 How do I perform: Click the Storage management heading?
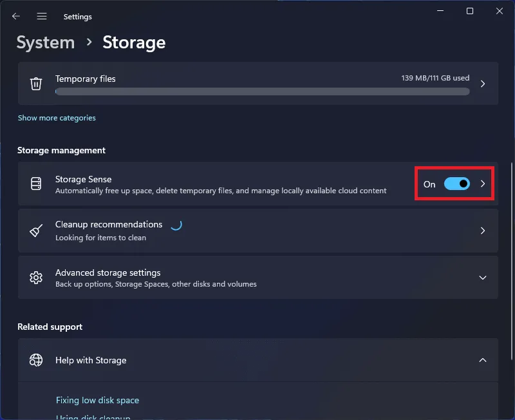click(61, 150)
